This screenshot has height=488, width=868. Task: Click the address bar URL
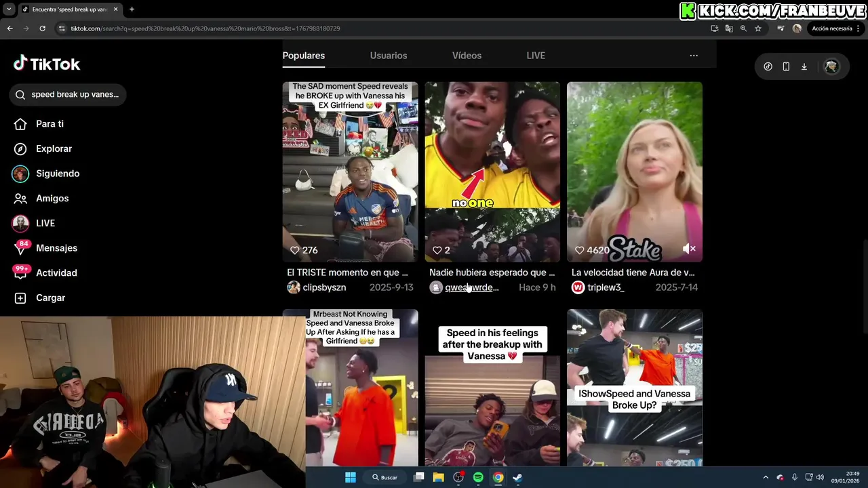click(x=205, y=28)
